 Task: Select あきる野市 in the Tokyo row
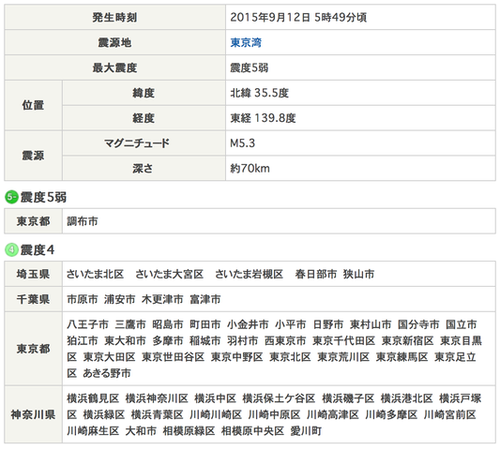pos(107,373)
